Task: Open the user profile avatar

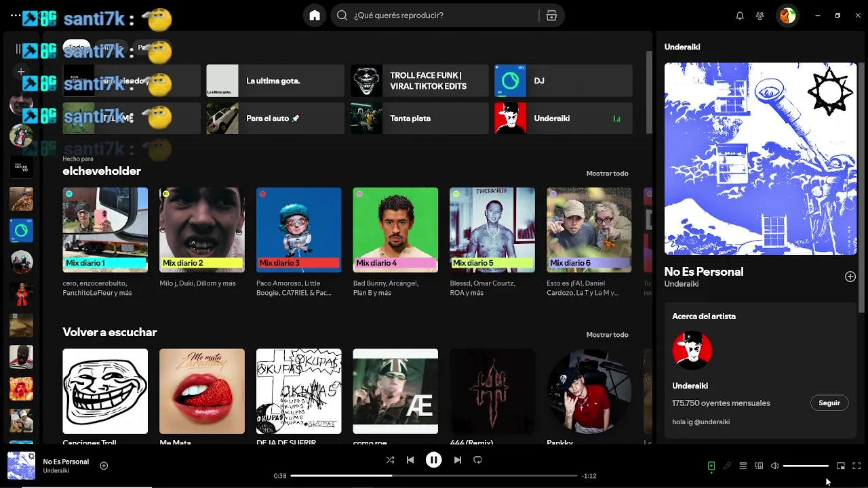Action: (x=787, y=15)
